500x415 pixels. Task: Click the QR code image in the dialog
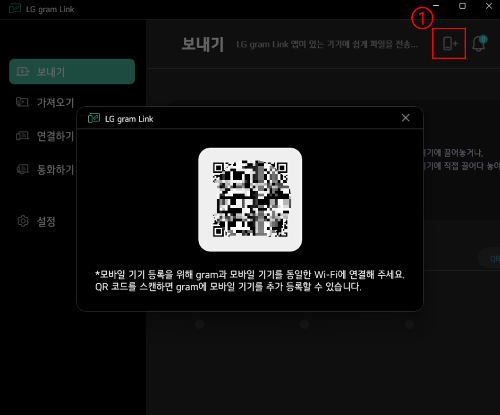click(x=250, y=199)
